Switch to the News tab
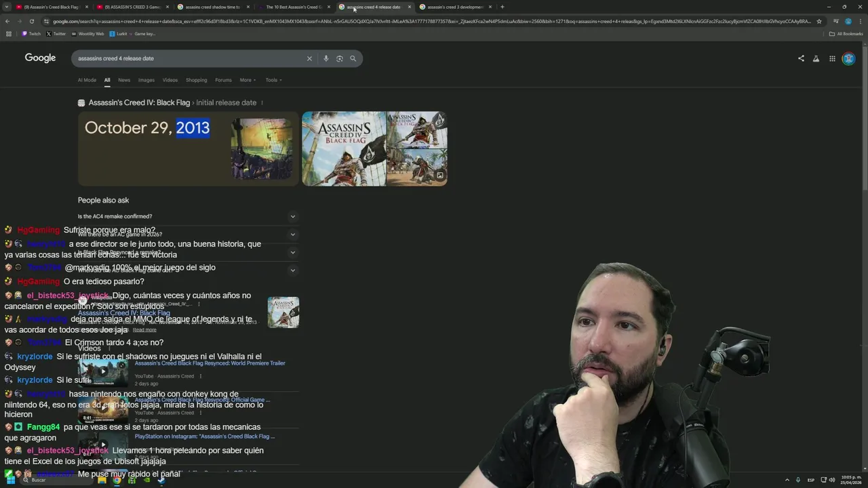The height and width of the screenshot is (488, 868). 124,80
